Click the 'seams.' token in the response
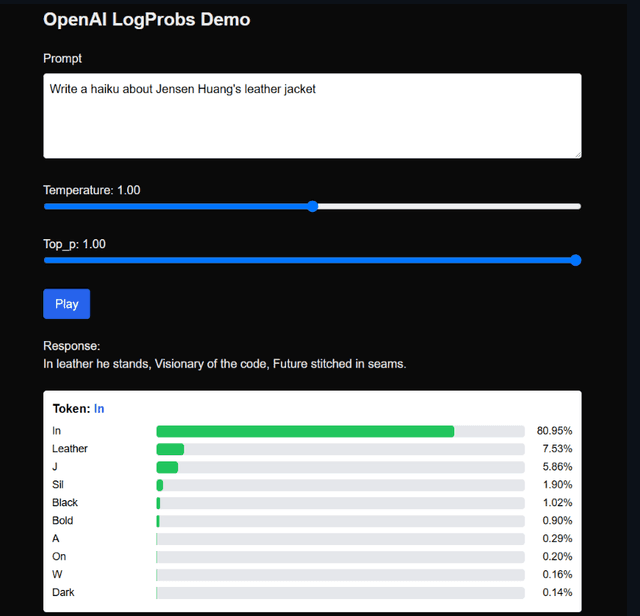This screenshot has width=640, height=616. coord(386,364)
